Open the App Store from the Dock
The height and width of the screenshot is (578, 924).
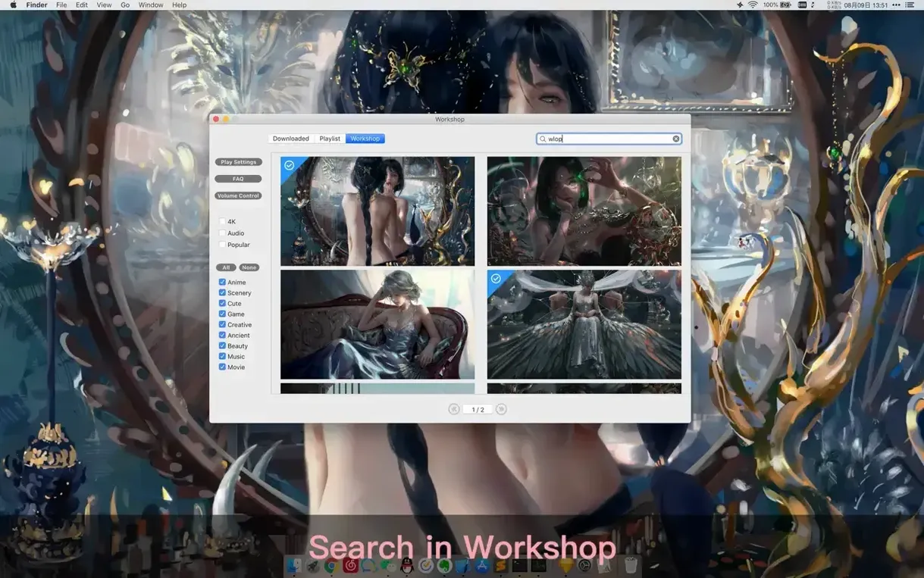pos(483,566)
